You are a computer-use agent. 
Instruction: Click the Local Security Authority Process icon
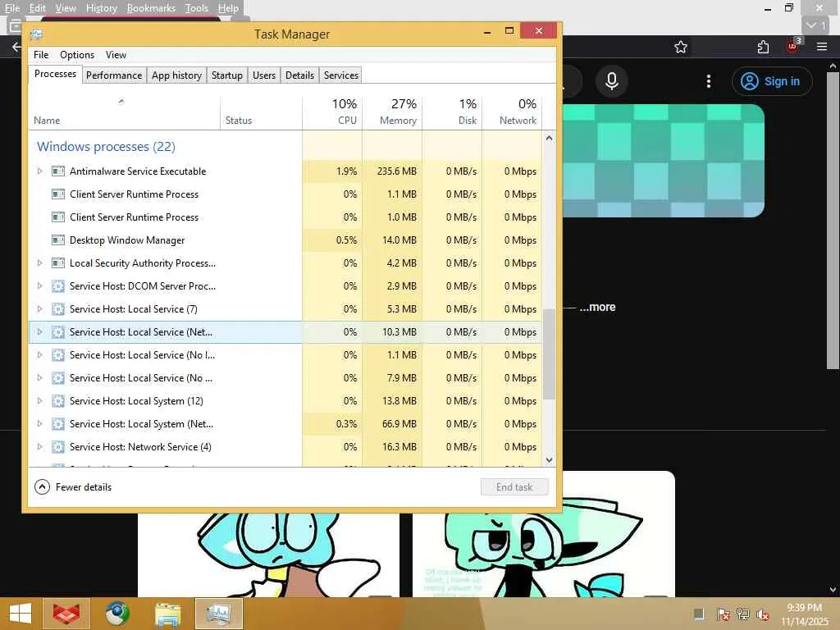(58, 263)
